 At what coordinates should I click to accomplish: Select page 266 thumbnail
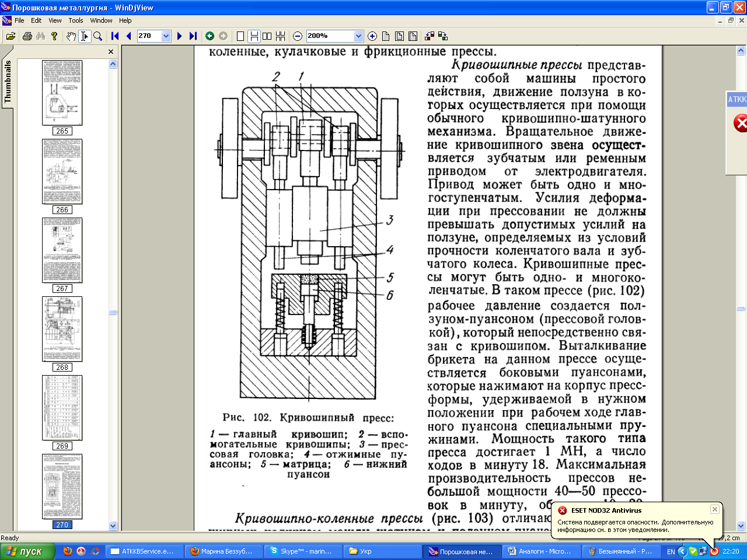click(x=62, y=171)
